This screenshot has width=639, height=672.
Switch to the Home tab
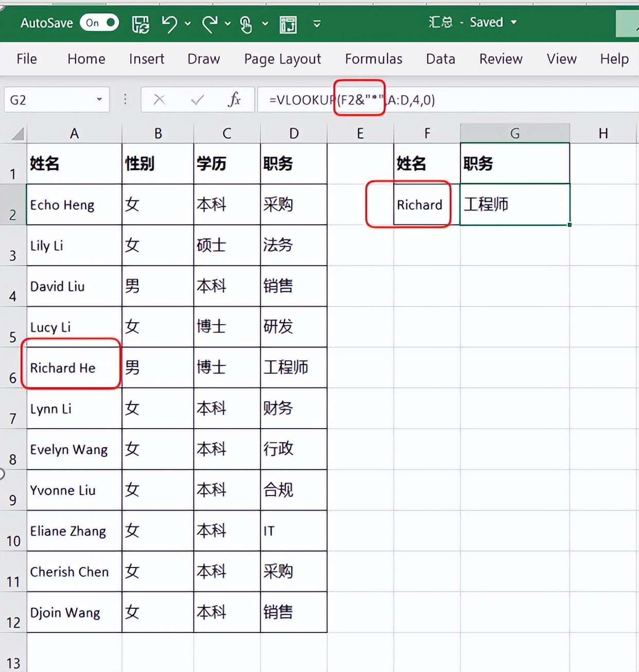click(x=86, y=59)
